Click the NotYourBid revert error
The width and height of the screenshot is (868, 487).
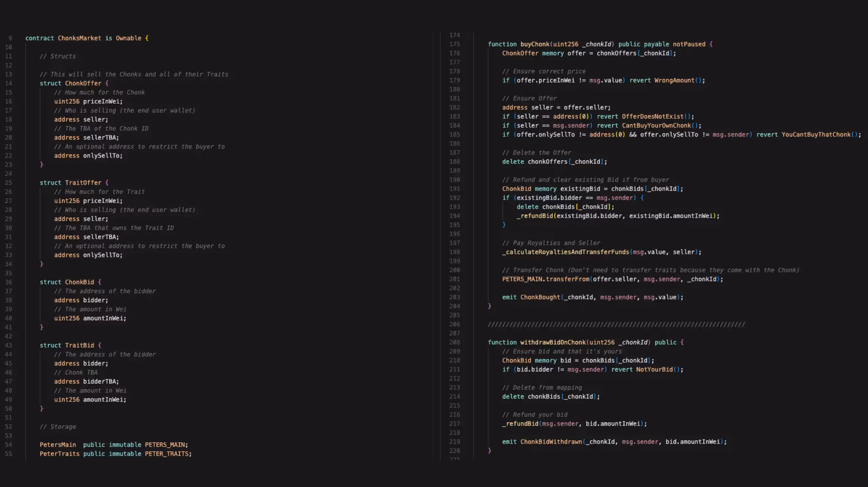[x=654, y=369]
